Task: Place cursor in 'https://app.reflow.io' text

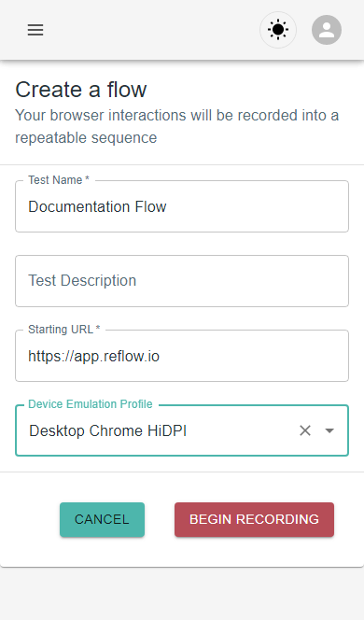Action: point(93,357)
